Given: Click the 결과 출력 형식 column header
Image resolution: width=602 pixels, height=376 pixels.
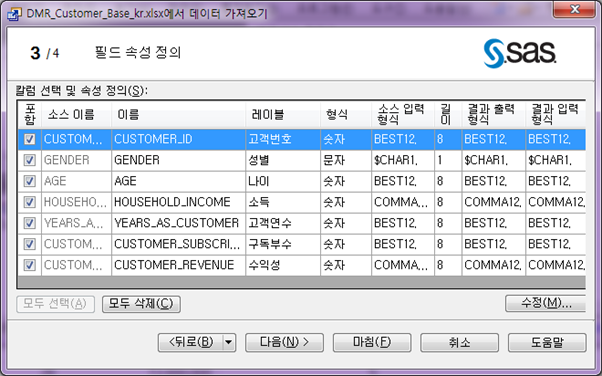Looking at the screenshot, I should pyautogui.click(x=494, y=114).
